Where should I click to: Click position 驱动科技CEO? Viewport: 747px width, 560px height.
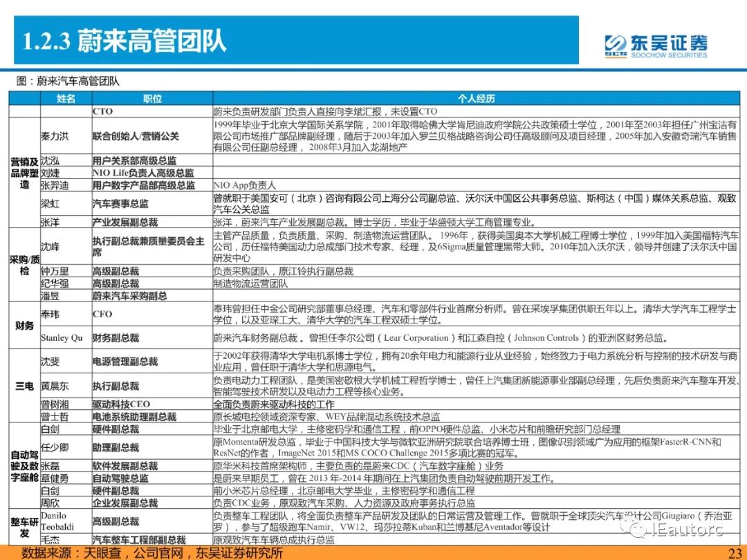(152, 404)
